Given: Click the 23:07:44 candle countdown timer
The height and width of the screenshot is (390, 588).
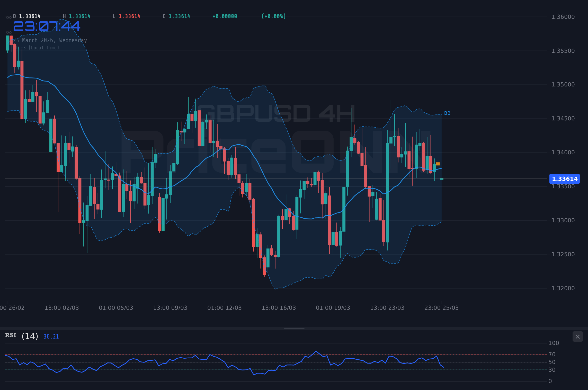Looking at the screenshot, I should tap(47, 26).
